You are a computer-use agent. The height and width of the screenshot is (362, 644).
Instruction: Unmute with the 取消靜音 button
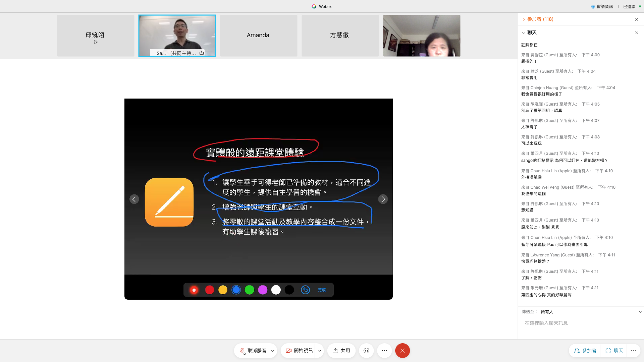coord(253,351)
